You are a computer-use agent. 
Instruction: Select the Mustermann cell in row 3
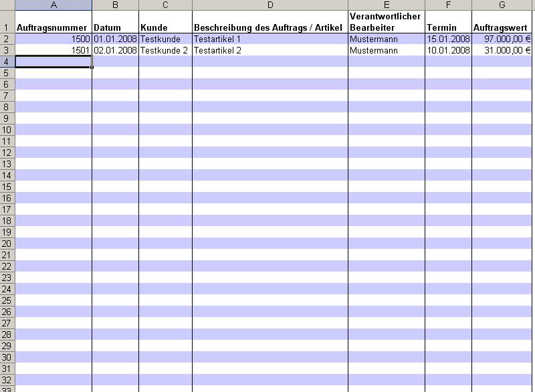click(386, 50)
